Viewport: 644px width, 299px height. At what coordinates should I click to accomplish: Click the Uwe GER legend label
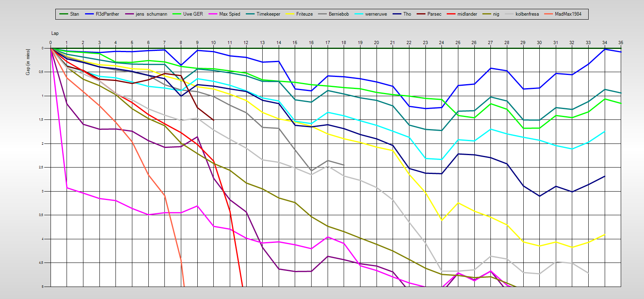click(193, 14)
